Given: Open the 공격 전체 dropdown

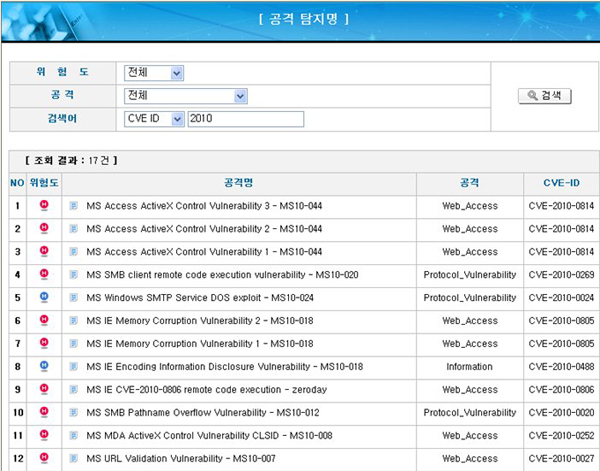Looking at the screenshot, I should (x=186, y=96).
